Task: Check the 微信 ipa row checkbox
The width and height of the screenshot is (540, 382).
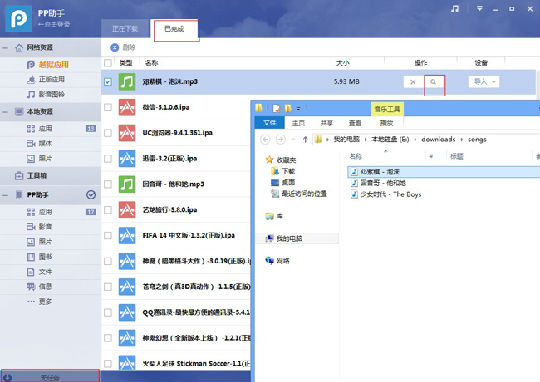Action: pos(108,107)
